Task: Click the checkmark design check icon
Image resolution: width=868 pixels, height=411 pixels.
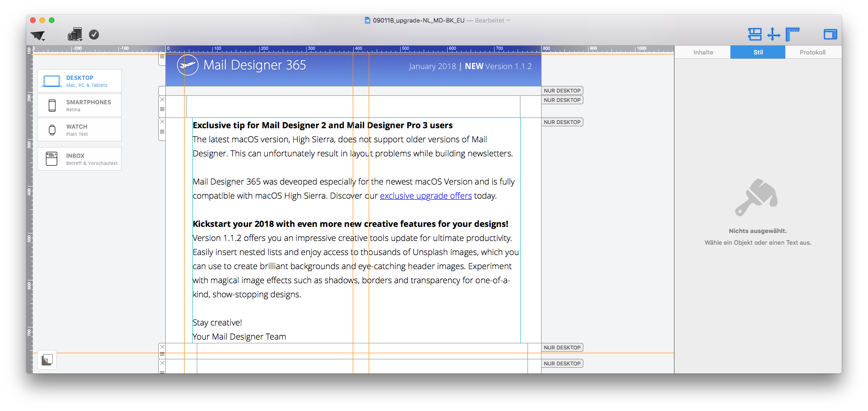Action: [94, 35]
